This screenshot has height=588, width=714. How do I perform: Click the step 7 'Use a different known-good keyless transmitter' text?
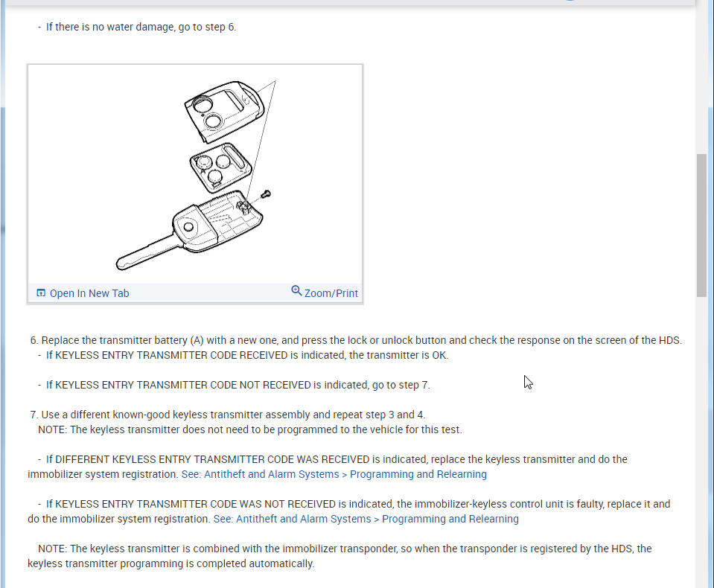tap(228, 415)
